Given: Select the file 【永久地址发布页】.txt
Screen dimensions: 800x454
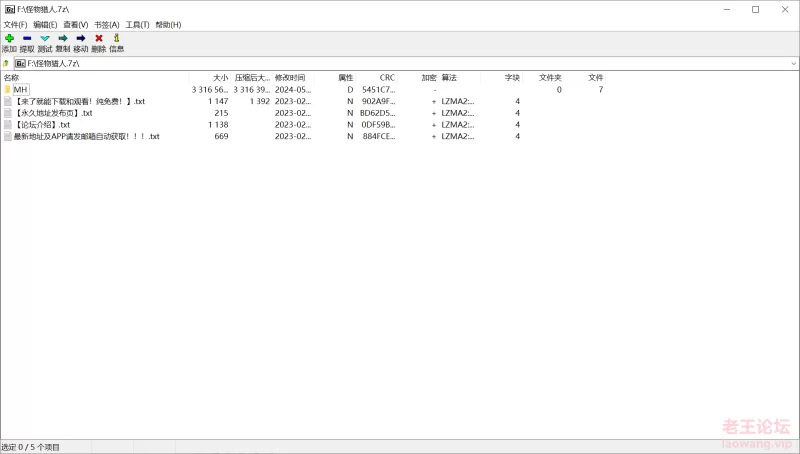Looking at the screenshot, I should point(53,113).
